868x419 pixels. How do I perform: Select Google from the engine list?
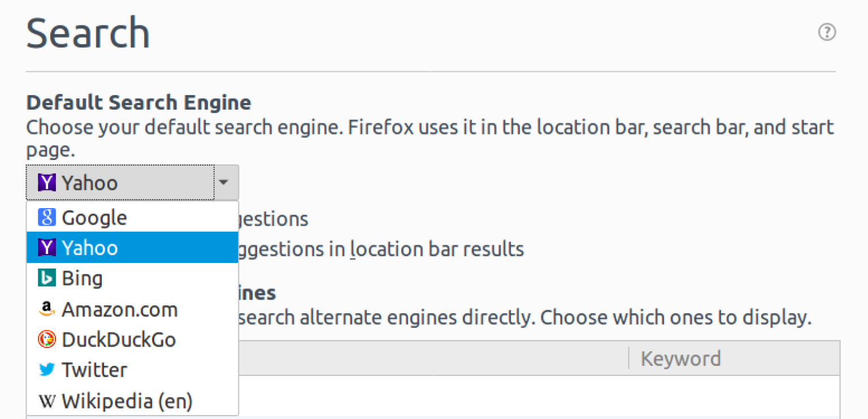coord(94,218)
